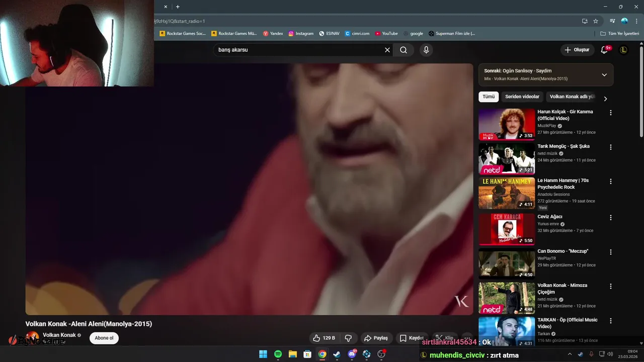Select the Seriden videolar filter chip
This screenshot has width=644, height=362.
click(522, 97)
